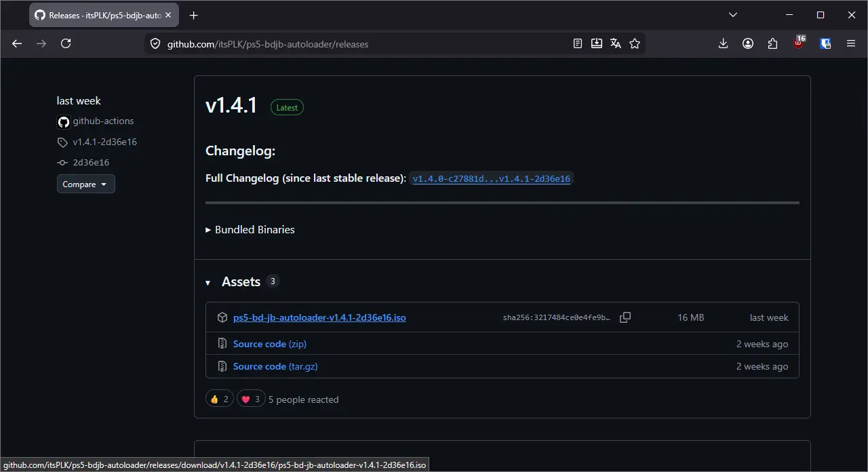Open the account profile icon
The height and width of the screenshot is (472, 868).
(748, 43)
